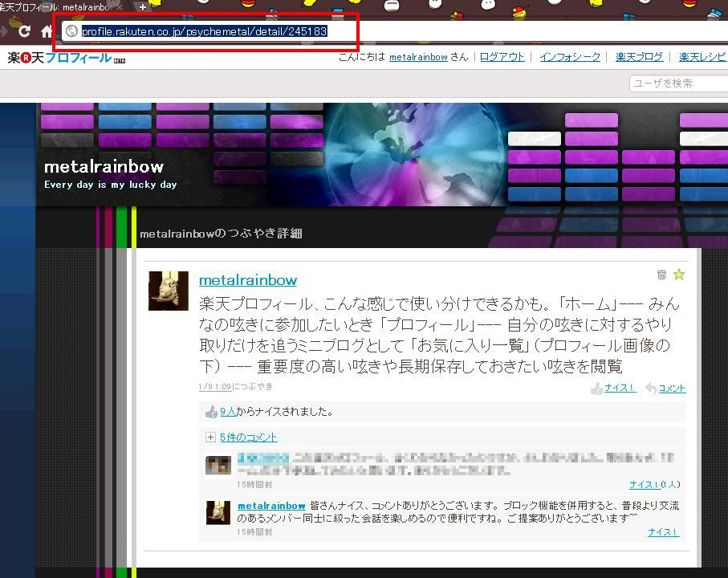Click ナイス! on metalrainbow's reply comment
Screen dimensions: 728x578
click(x=664, y=532)
